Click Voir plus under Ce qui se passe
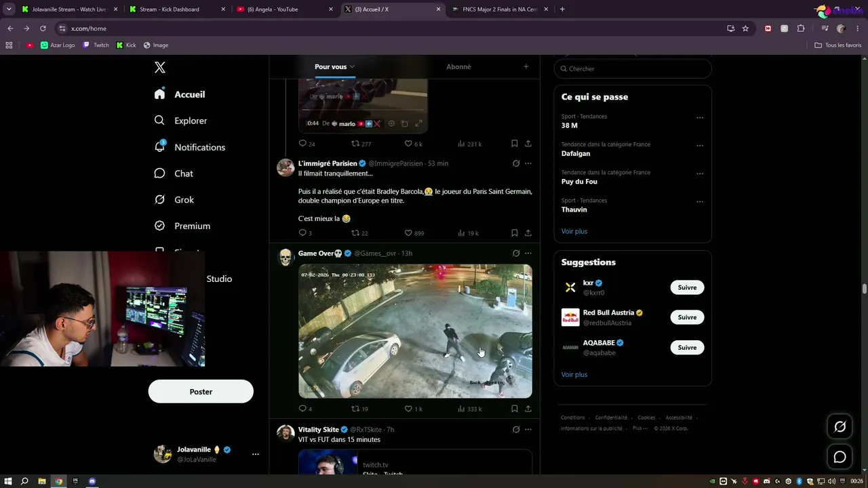This screenshot has height=488, width=868. [x=574, y=231]
